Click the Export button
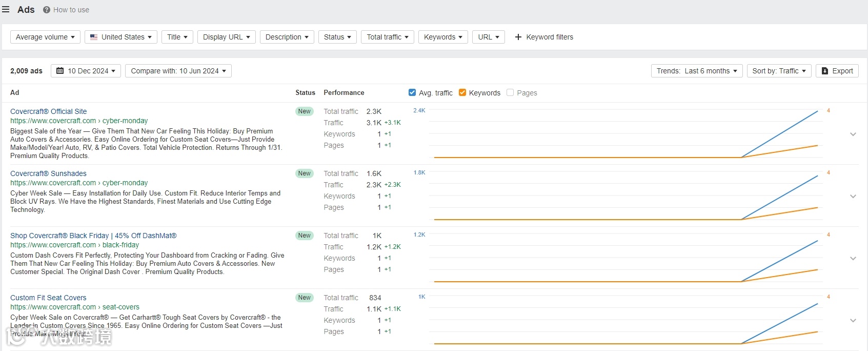The image size is (868, 351). pyautogui.click(x=837, y=71)
